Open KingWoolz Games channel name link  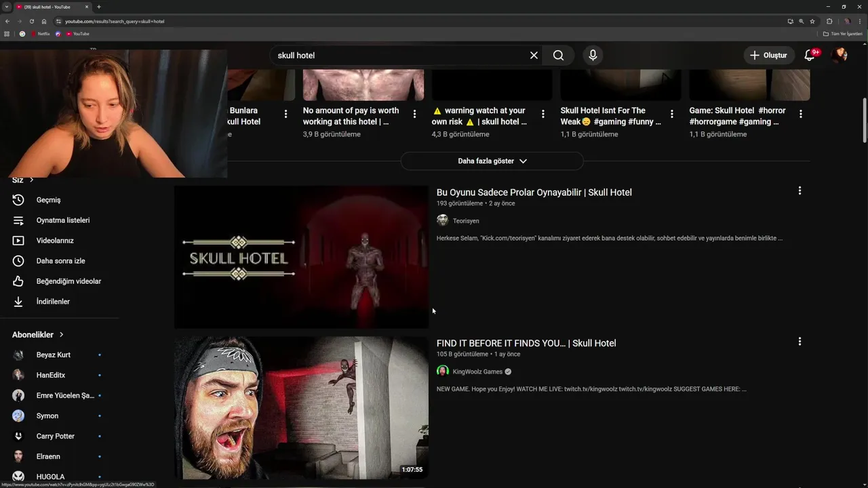coord(477,371)
